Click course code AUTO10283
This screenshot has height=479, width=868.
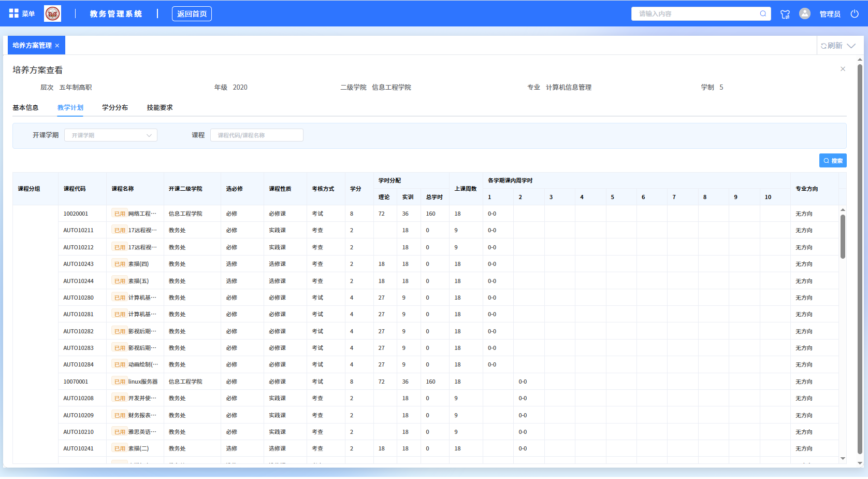point(78,348)
